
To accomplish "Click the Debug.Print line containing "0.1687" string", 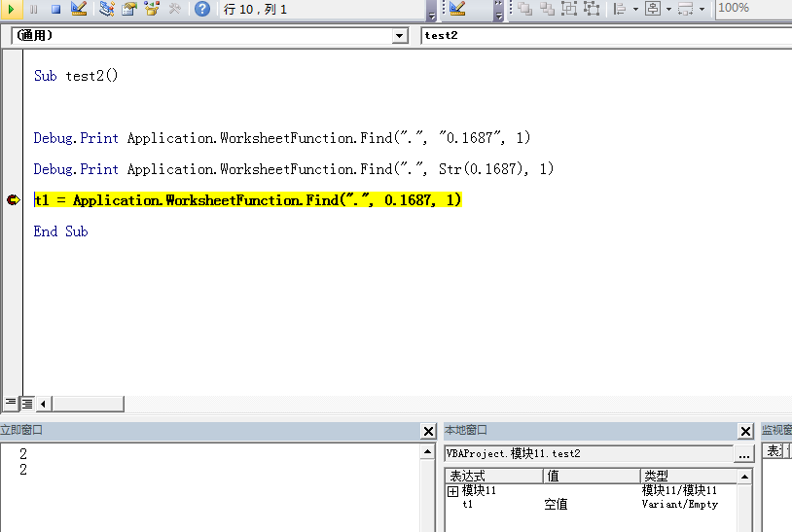I will pyautogui.click(x=282, y=138).
